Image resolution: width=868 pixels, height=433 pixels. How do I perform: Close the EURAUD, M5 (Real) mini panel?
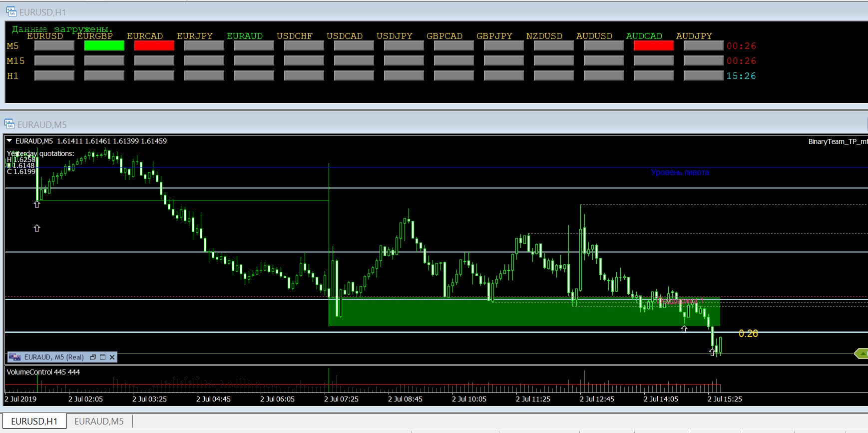(x=112, y=357)
